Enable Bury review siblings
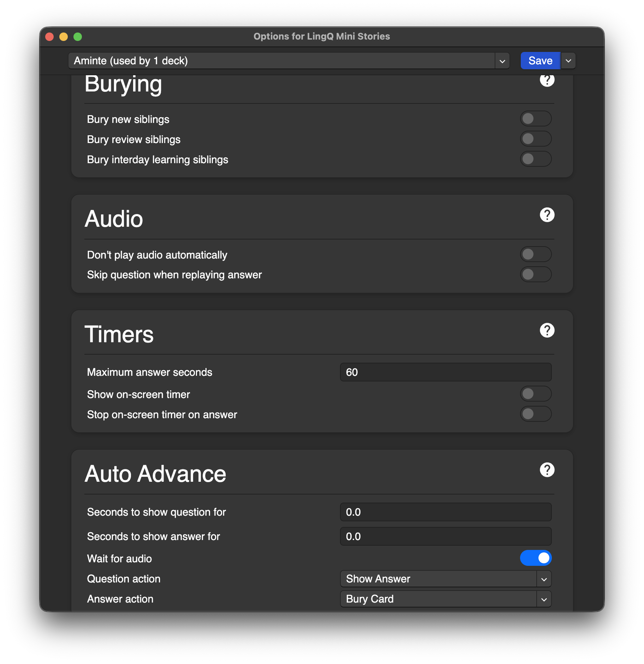Image resolution: width=644 pixels, height=664 pixels. tap(536, 139)
